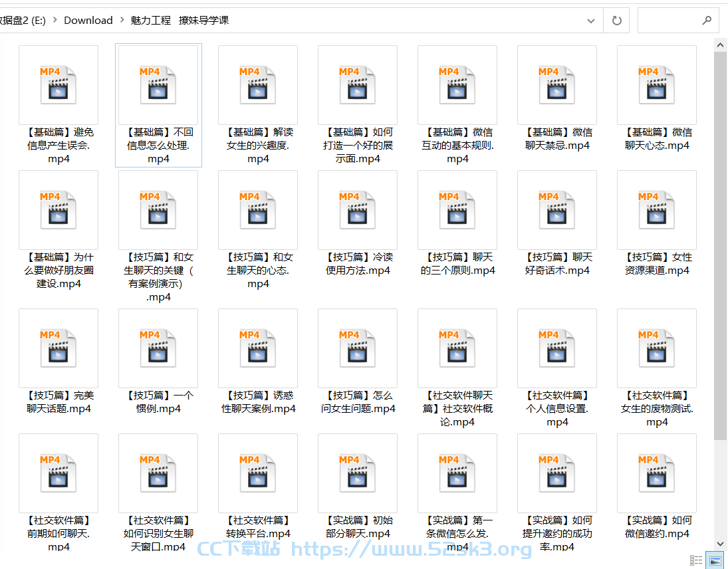Select the MP4 icon for 【社交软件篇】前期如何聊天
Viewport: 728px width, 569px height.
(58, 473)
